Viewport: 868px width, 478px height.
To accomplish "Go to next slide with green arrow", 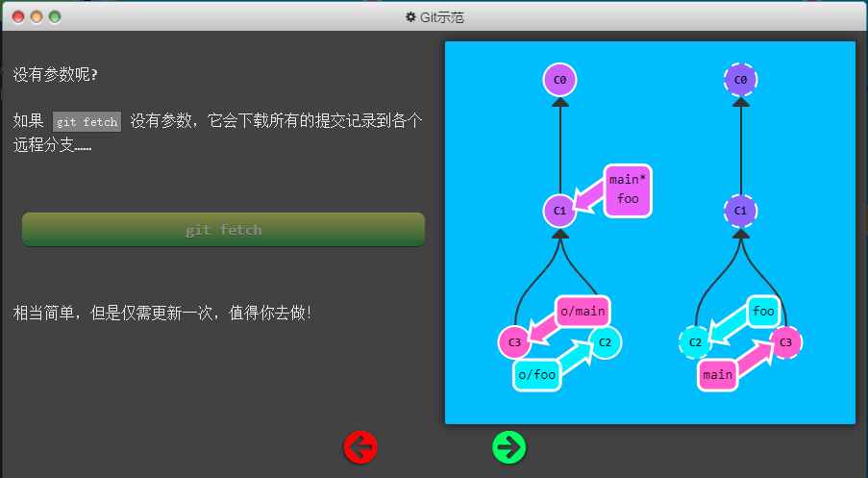I will point(508,447).
